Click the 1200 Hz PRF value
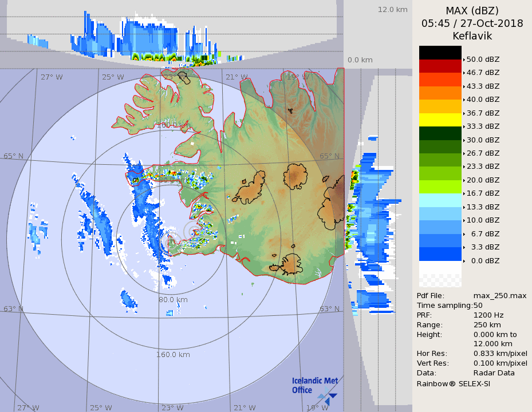Viewport: 532px width, 412px height. click(488, 315)
